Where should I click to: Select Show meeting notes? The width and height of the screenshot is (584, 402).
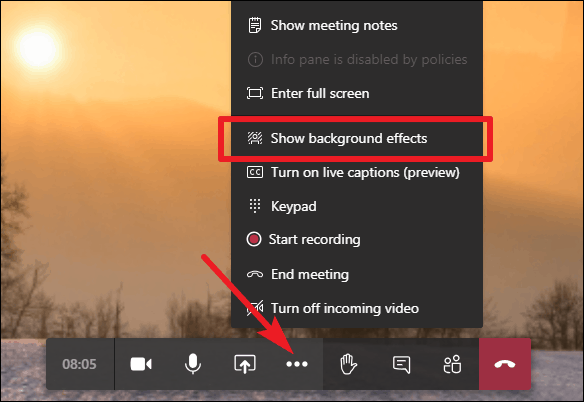click(357, 25)
